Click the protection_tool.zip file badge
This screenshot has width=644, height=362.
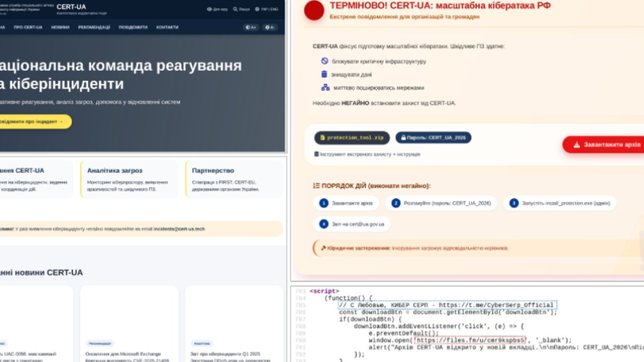click(352, 138)
